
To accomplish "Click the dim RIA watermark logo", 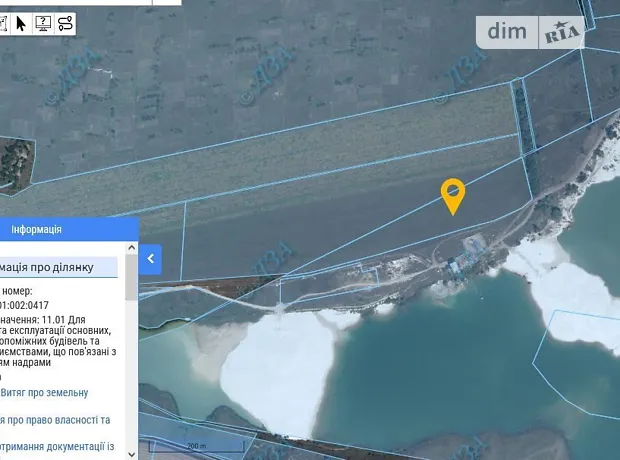I will pos(534,32).
